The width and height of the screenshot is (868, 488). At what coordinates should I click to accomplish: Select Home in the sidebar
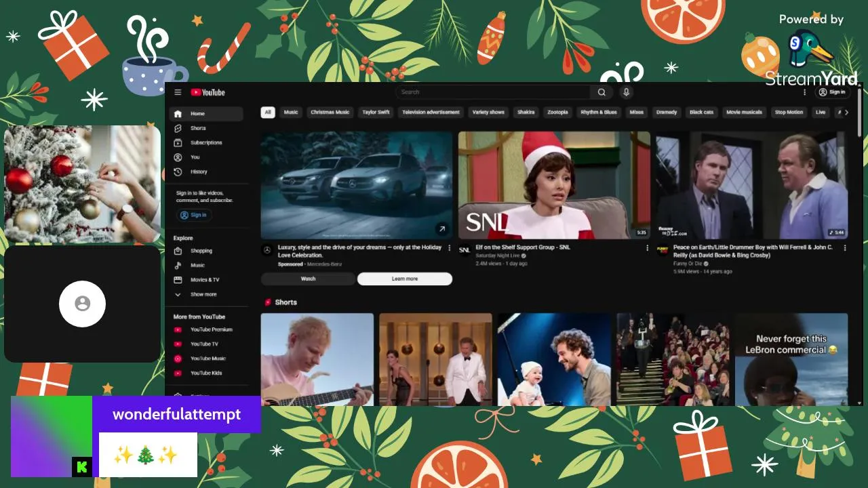point(206,114)
